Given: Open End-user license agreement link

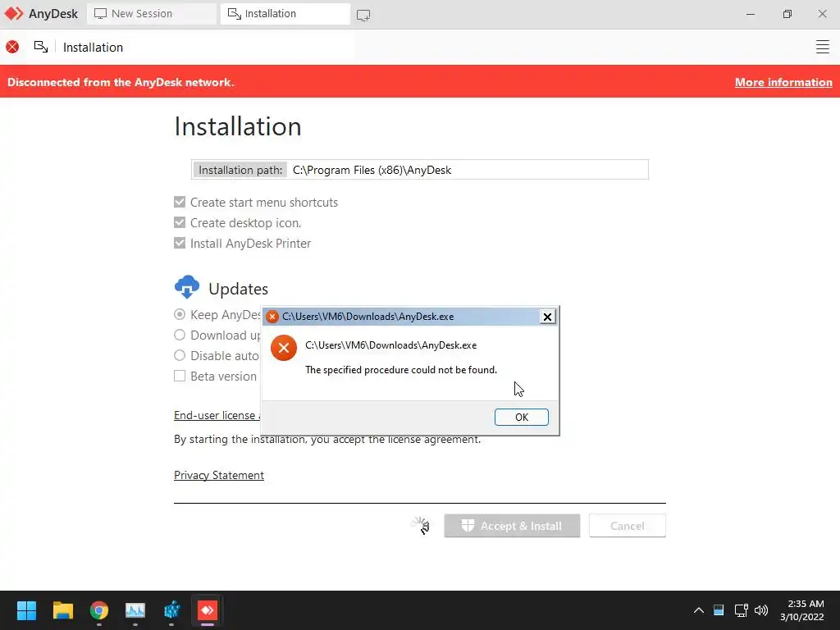Looking at the screenshot, I should [x=217, y=415].
